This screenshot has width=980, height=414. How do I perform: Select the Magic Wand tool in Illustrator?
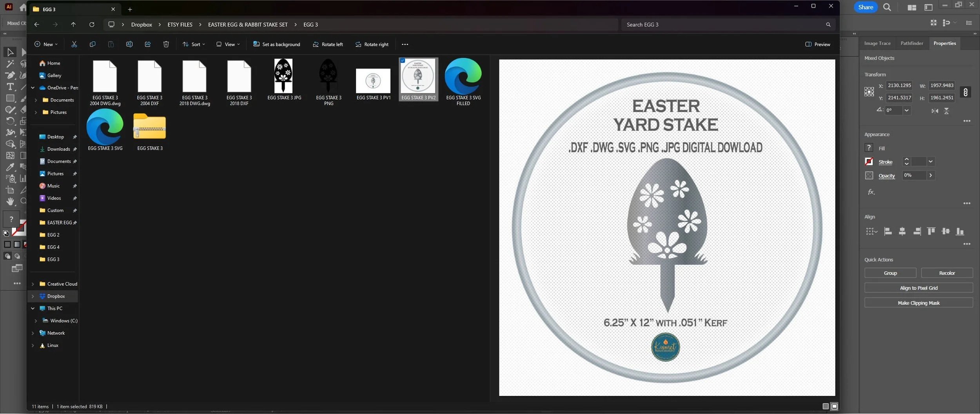point(10,64)
